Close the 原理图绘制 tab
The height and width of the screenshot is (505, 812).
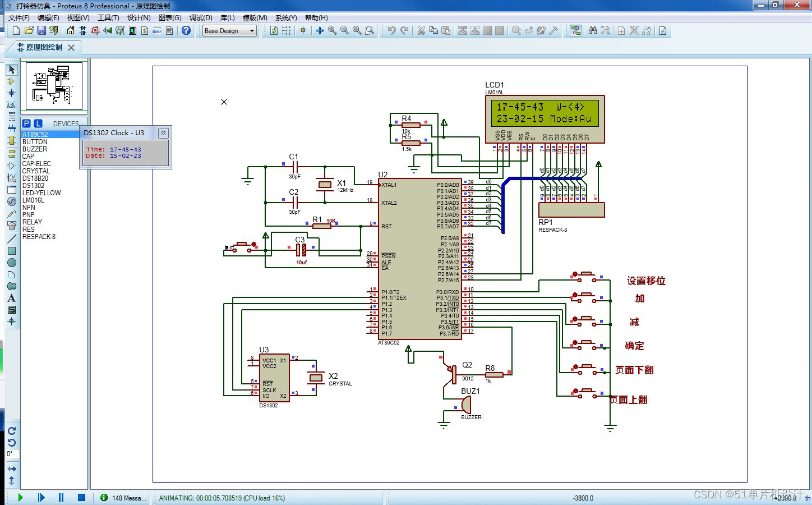[71, 48]
